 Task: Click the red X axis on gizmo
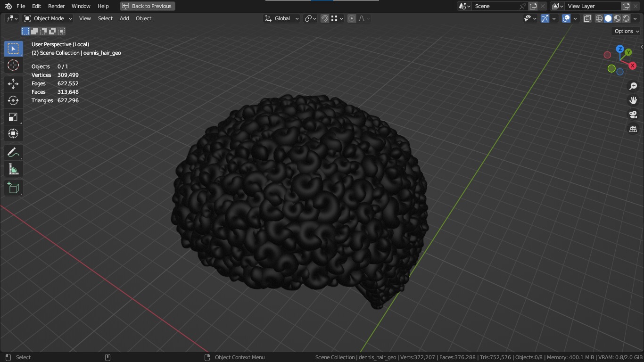pyautogui.click(x=632, y=66)
